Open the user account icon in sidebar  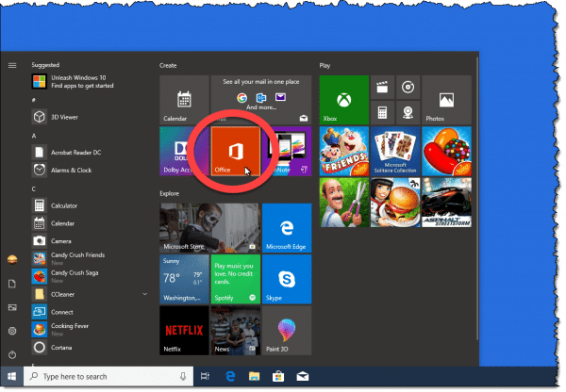click(x=12, y=260)
